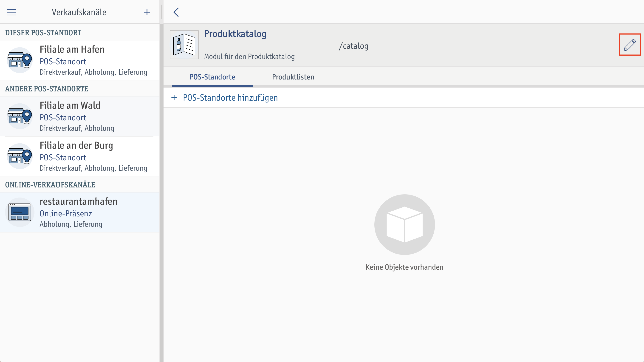This screenshot has height=362, width=644.
Task: Click the Filiale am Wald shop icon
Action: click(20, 116)
